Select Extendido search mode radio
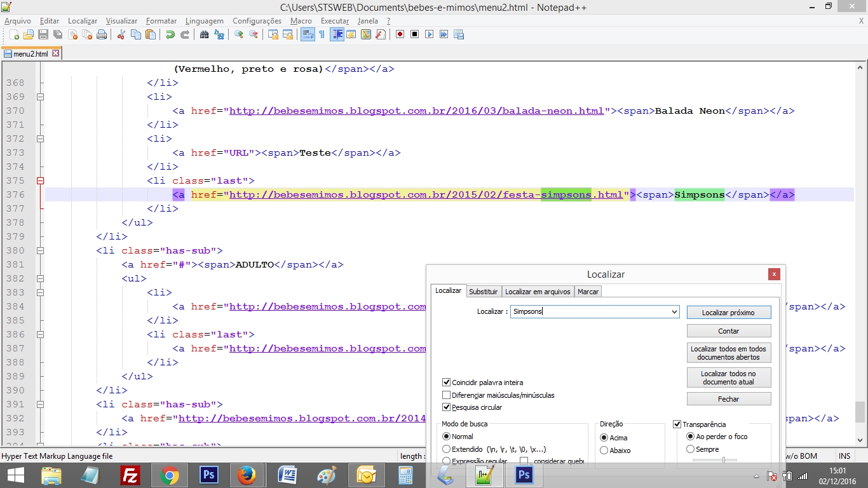This screenshot has height=488, width=868. click(446, 449)
